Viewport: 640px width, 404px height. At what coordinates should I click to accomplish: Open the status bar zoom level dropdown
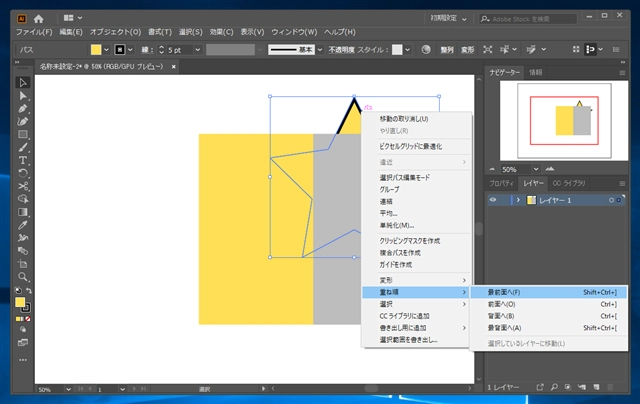(68, 389)
